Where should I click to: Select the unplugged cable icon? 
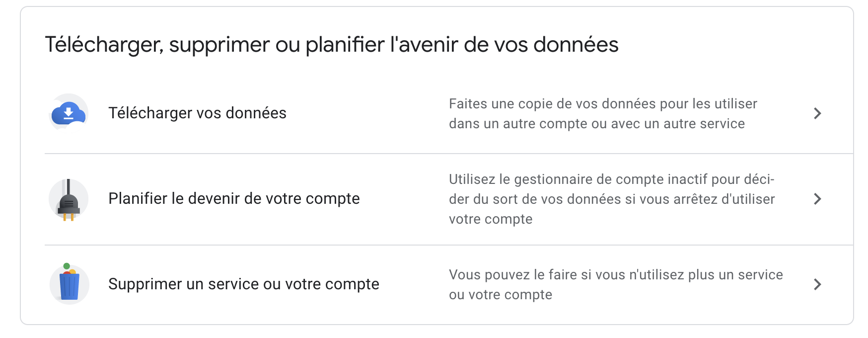[x=68, y=199]
